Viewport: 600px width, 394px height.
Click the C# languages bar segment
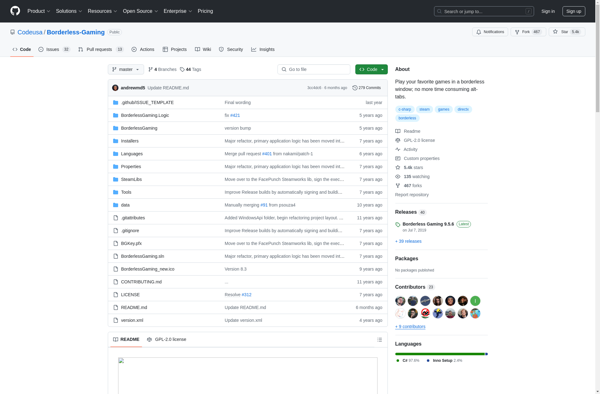coord(440,354)
